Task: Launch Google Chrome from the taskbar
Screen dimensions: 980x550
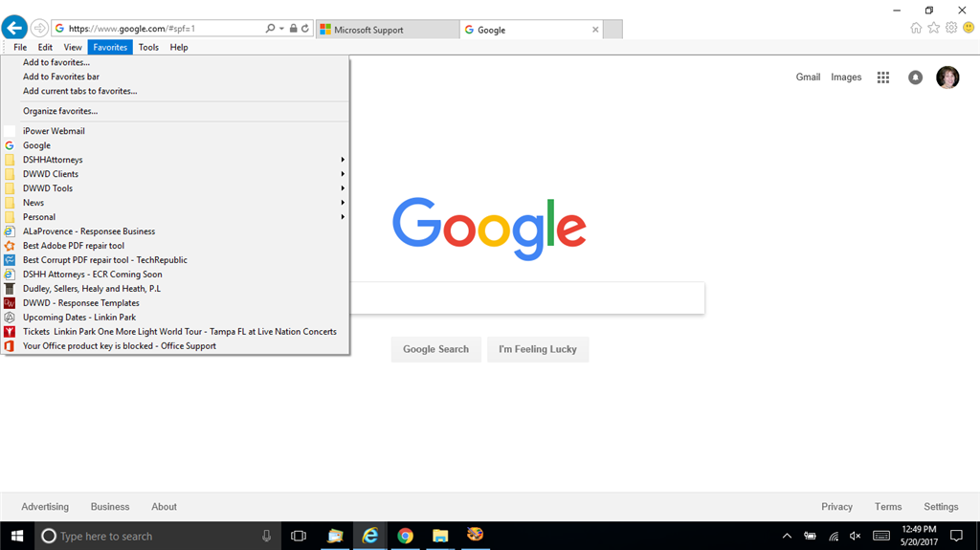Action: click(x=405, y=537)
